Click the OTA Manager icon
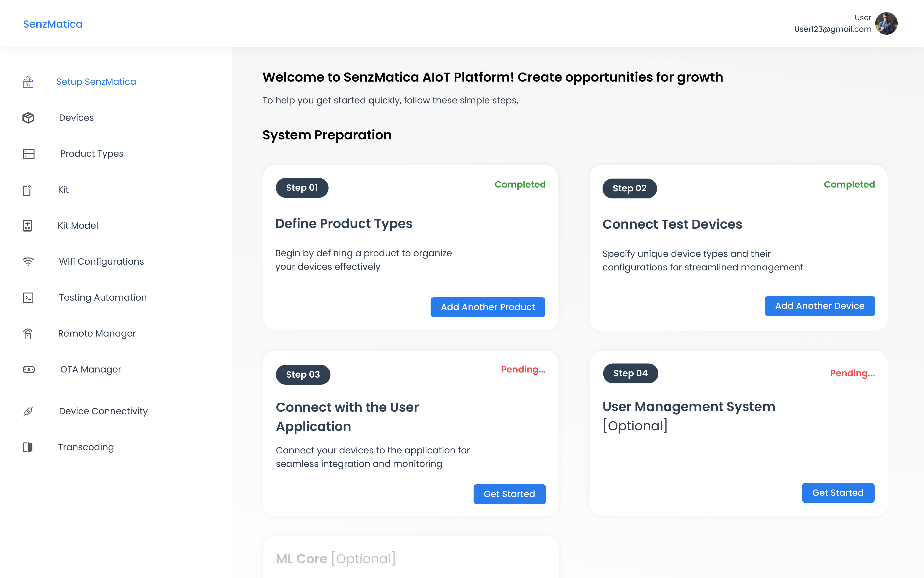The width and height of the screenshot is (924, 578). [x=29, y=370]
